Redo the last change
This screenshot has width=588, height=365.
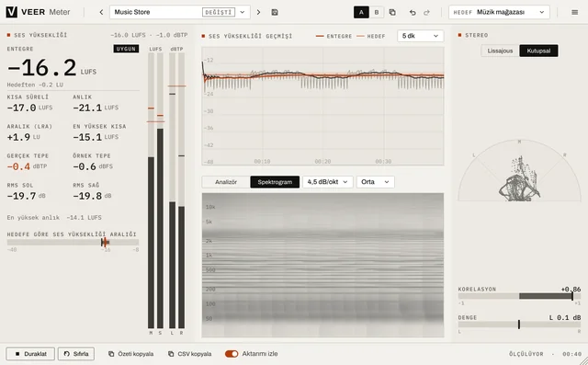[426, 12]
